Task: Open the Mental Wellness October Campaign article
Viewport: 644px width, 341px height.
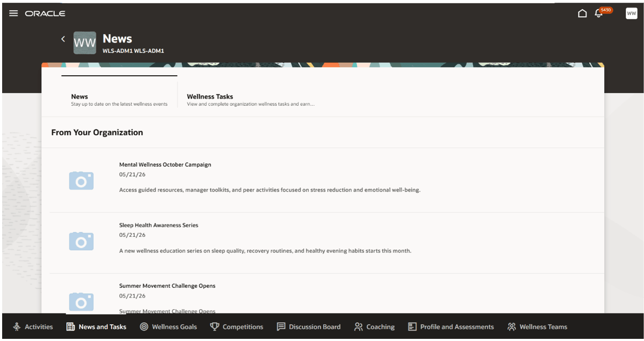Action: pos(165,164)
